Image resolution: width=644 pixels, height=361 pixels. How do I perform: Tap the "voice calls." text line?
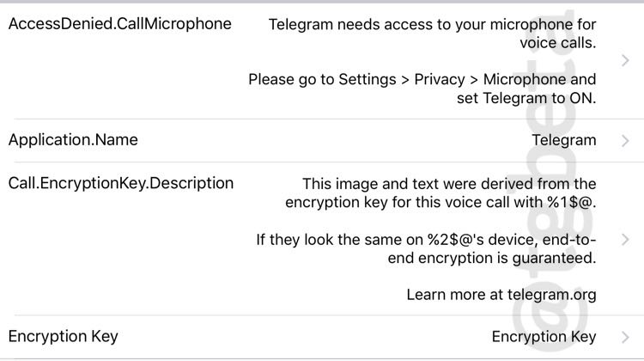(x=557, y=42)
